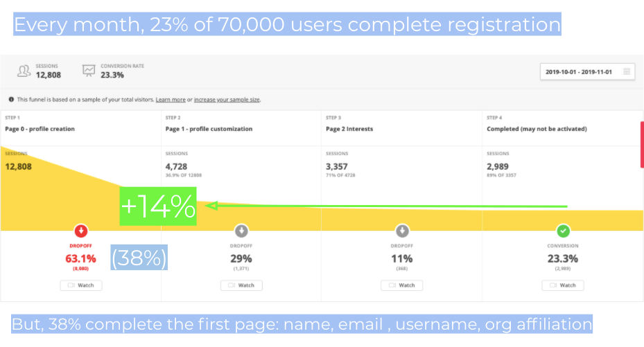Click the info icon beside funnel notice
This screenshot has width=644, height=347.
(11, 100)
